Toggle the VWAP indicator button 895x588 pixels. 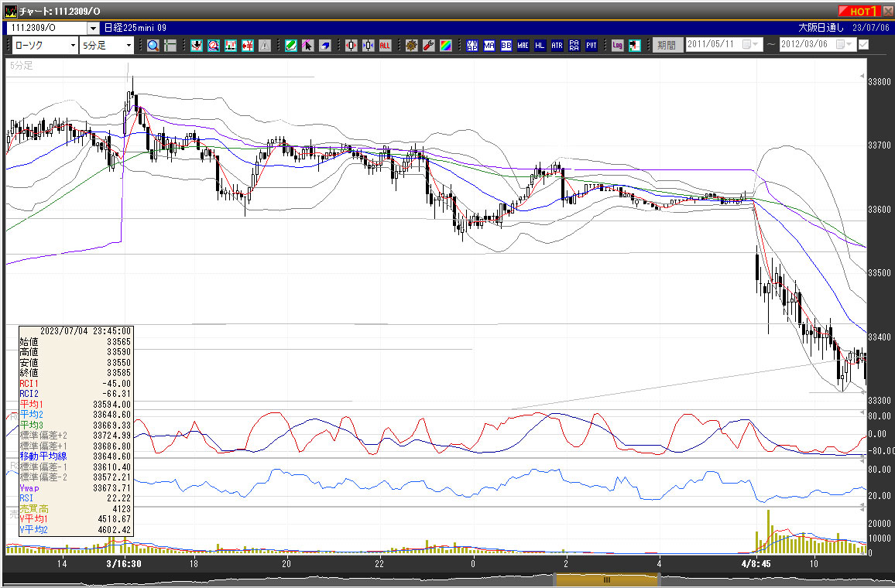click(472, 46)
